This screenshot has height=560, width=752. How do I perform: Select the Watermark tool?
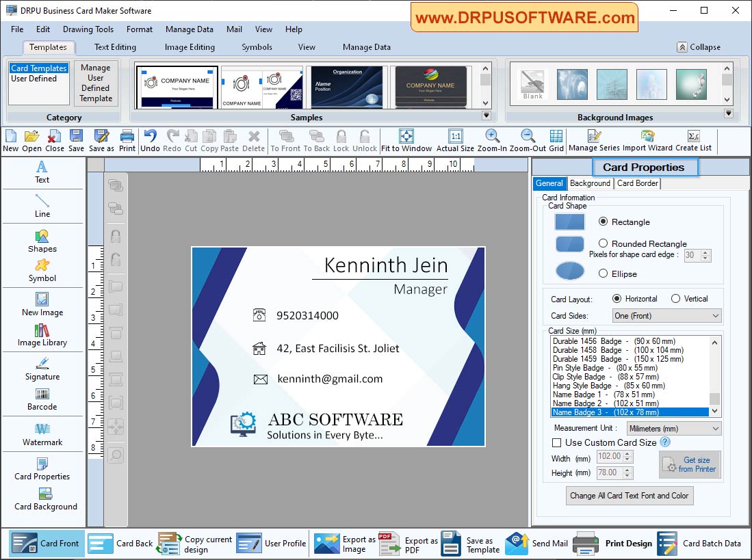pyautogui.click(x=42, y=435)
